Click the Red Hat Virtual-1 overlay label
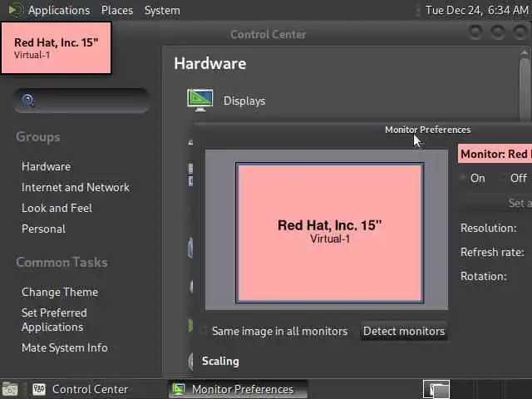 click(57, 47)
